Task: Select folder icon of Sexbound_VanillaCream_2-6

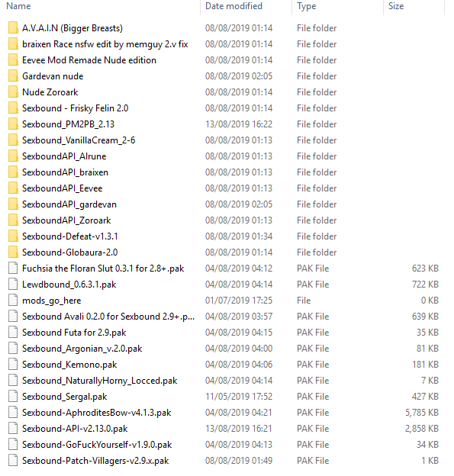Action: (x=13, y=140)
